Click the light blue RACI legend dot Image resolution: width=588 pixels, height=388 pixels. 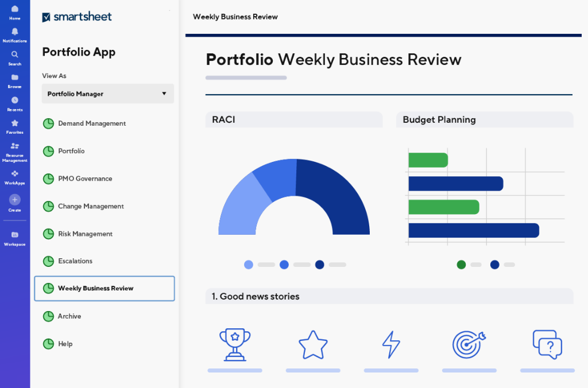coord(249,265)
